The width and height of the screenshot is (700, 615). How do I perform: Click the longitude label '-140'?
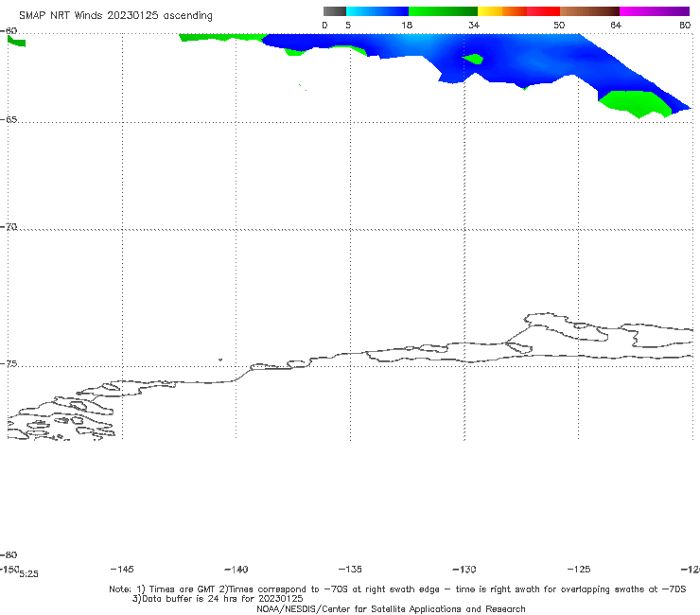pyautogui.click(x=236, y=569)
